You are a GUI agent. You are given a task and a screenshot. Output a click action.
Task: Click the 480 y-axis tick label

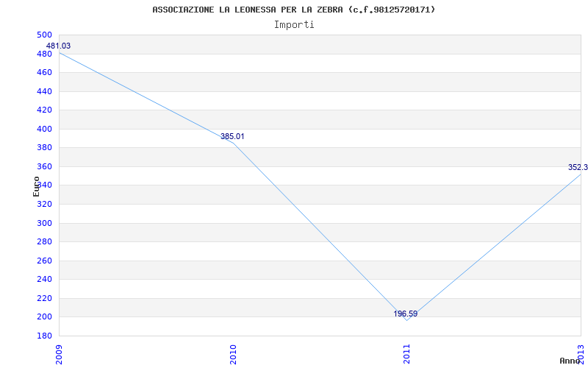tap(44, 54)
